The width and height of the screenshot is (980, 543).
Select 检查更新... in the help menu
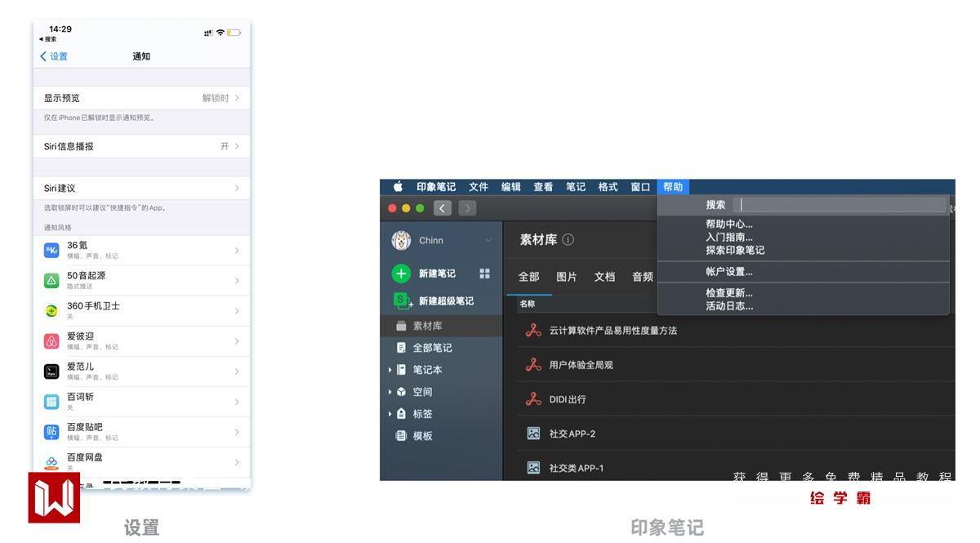(x=729, y=293)
